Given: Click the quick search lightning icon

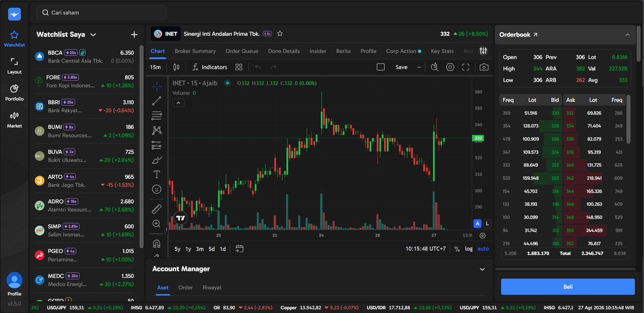Looking at the screenshot, I should tap(435, 67).
